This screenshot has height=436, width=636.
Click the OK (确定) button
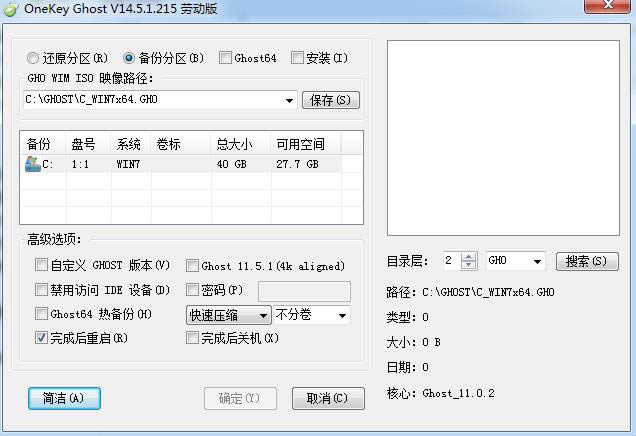tap(240, 398)
